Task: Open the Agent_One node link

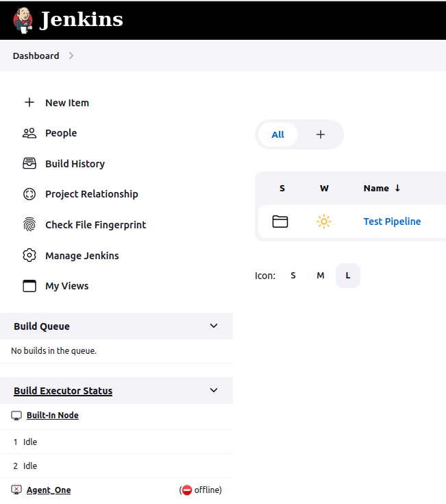Action: point(49,490)
